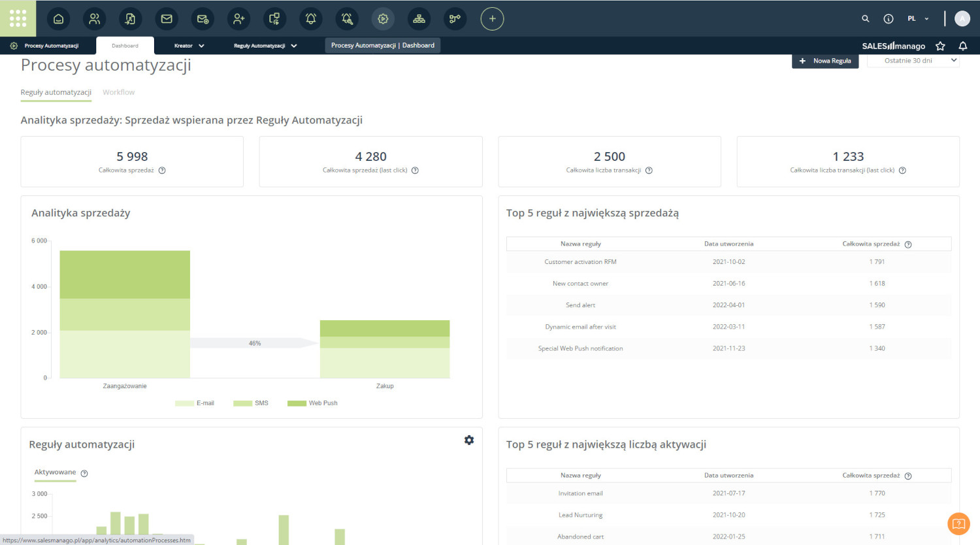The width and height of the screenshot is (980, 545).
Task: Click the round plus add-module button
Action: [493, 19]
